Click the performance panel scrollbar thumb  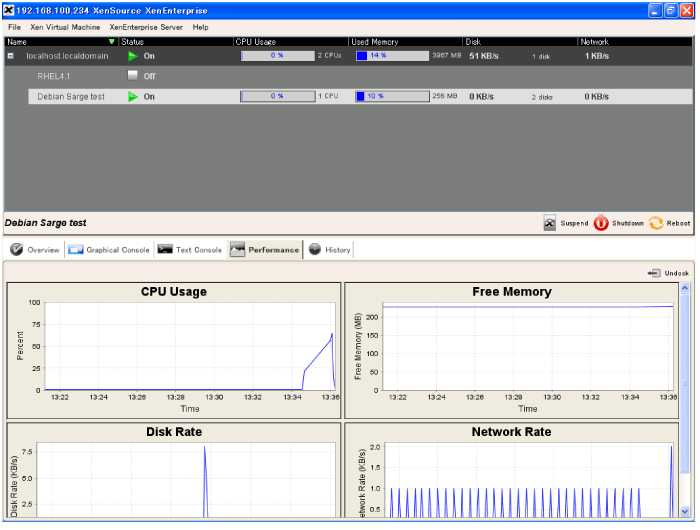point(685,383)
